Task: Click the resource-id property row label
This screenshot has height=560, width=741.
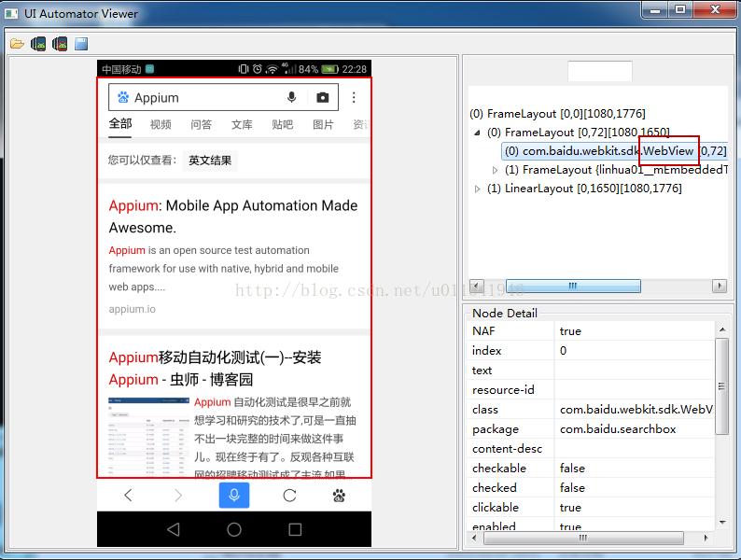Action: [x=503, y=390]
